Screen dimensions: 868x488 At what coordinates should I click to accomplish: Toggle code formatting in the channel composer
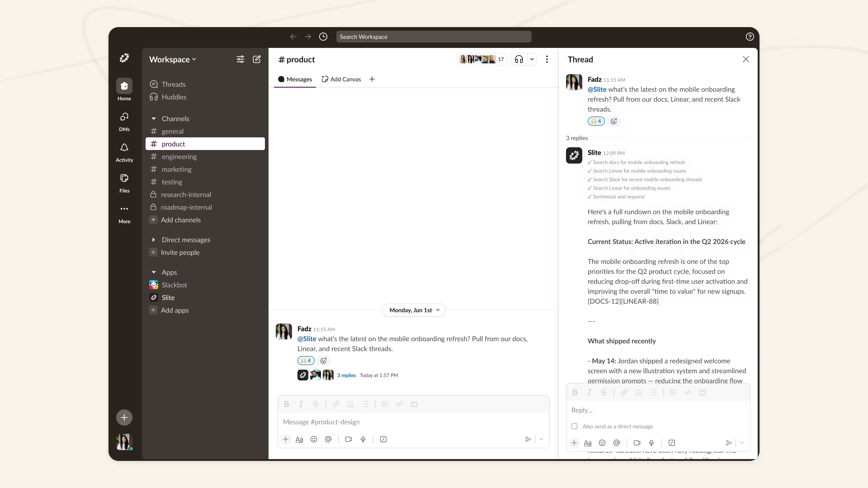pos(400,404)
